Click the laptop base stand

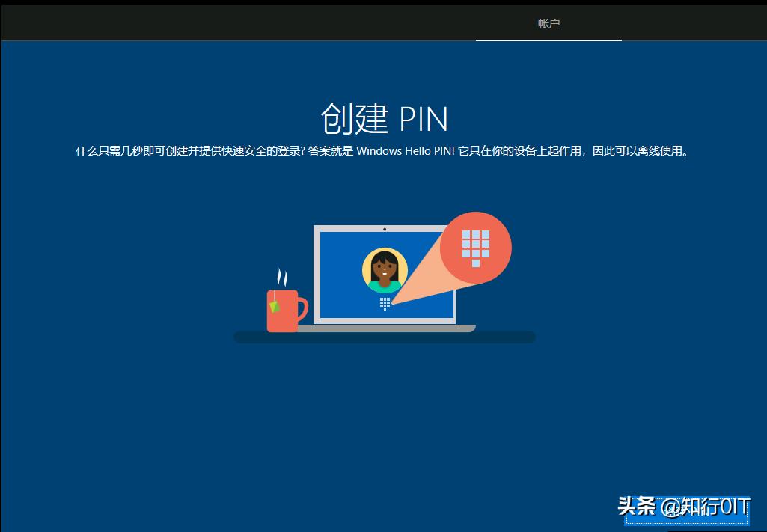point(384,329)
